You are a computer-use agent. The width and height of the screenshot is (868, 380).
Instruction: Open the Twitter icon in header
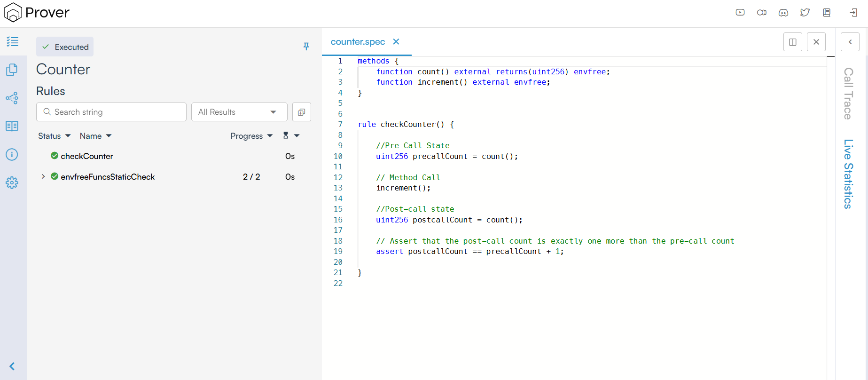tap(805, 13)
